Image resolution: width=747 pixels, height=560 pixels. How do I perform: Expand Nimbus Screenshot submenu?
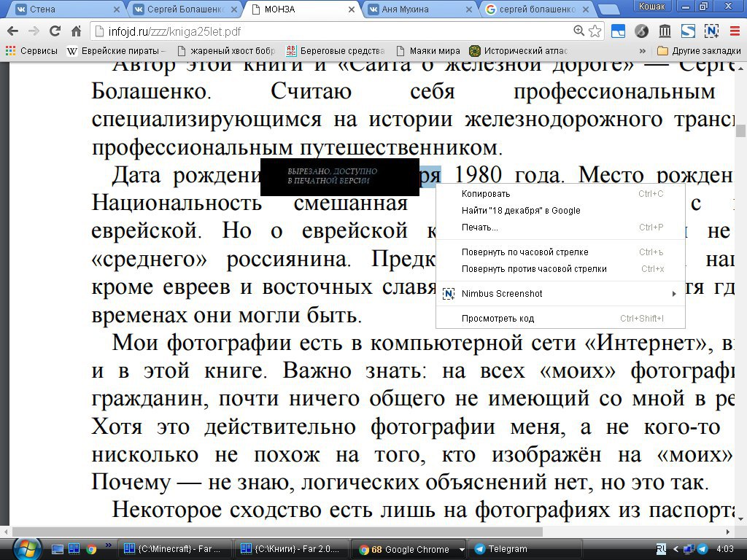point(560,293)
